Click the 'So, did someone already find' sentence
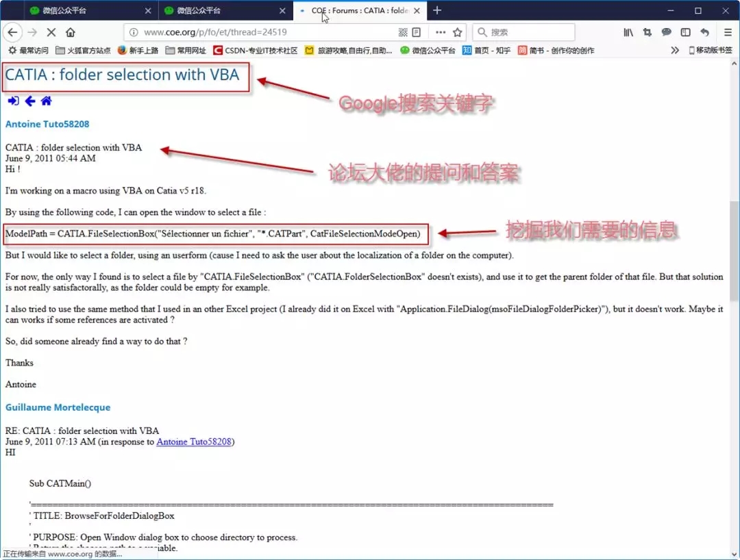This screenshot has height=560, width=740. (97, 342)
